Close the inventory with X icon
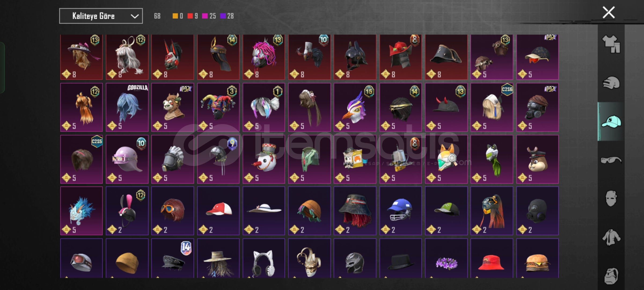The image size is (644, 290). tap(609, 12)
